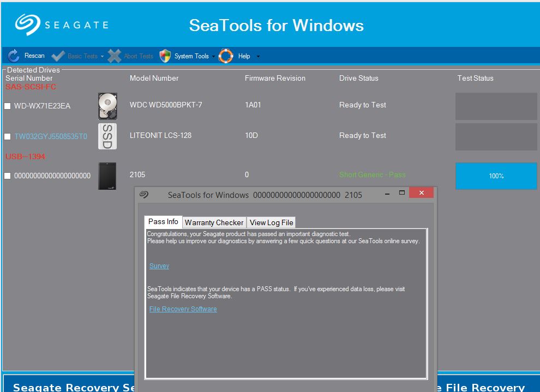Click the System Tools shield icon
Screen dimensions: 540x392
coord(165,56)
